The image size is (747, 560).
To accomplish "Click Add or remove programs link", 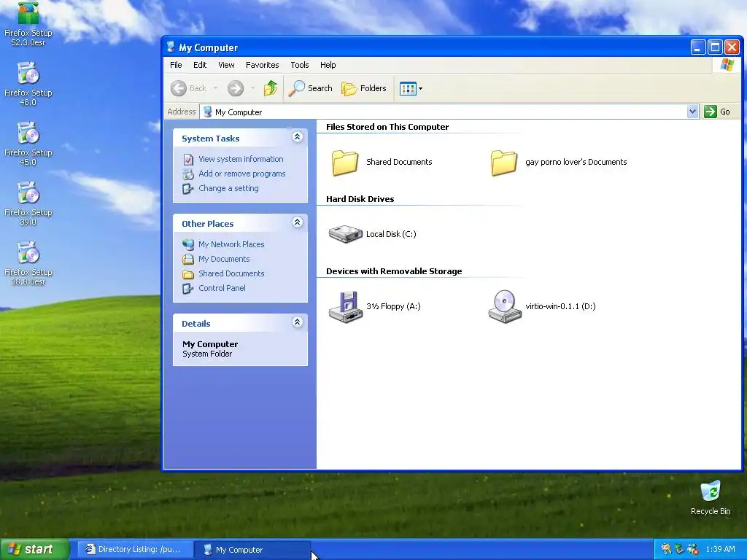I will (242, 174).
